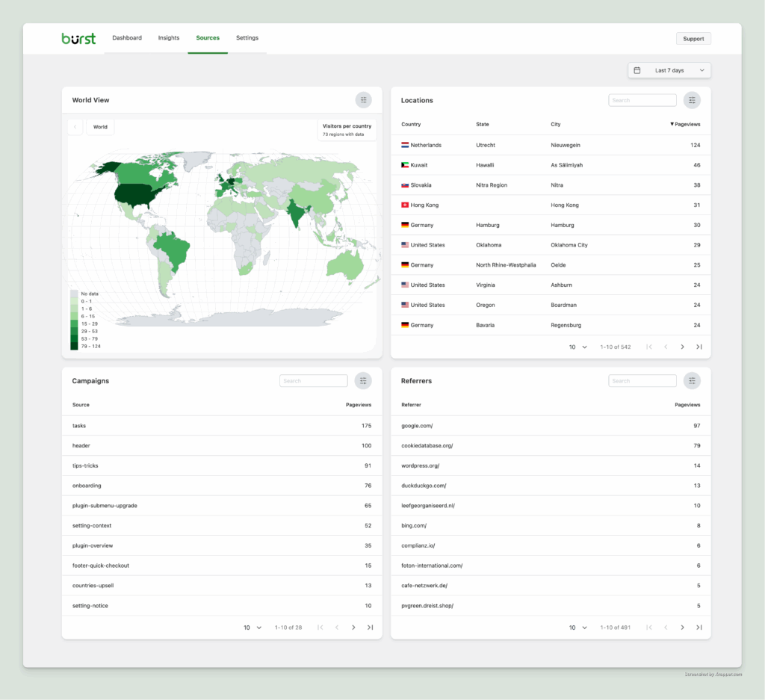Click the Burst logo in the header

[78, 38]
